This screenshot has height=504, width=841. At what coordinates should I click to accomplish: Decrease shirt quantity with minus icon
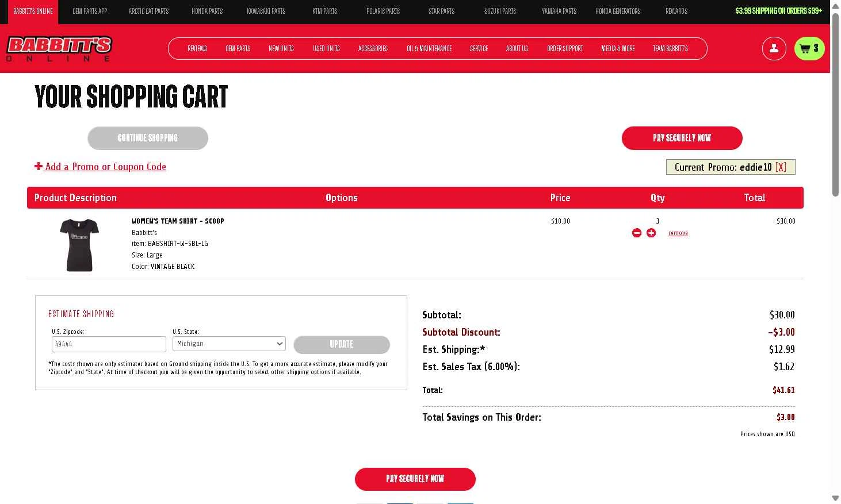(637, 233)
